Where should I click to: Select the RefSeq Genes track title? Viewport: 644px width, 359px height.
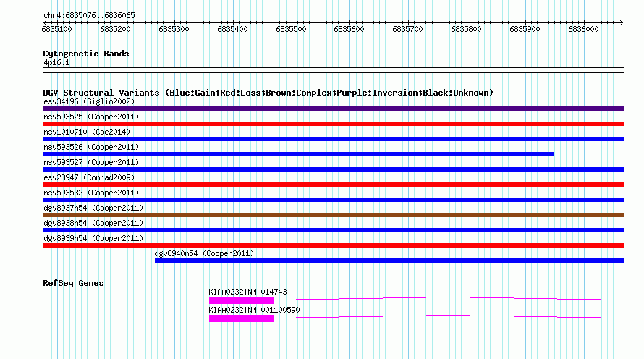73,284
